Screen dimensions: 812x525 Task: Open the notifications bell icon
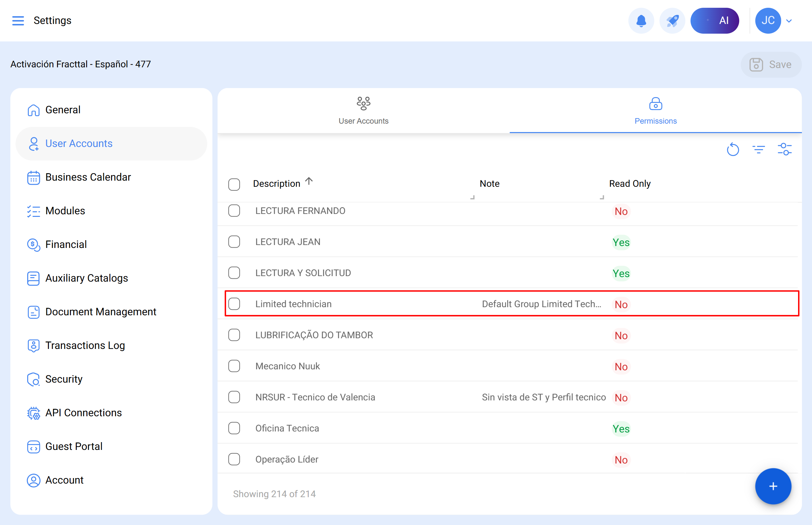point(641,20)
